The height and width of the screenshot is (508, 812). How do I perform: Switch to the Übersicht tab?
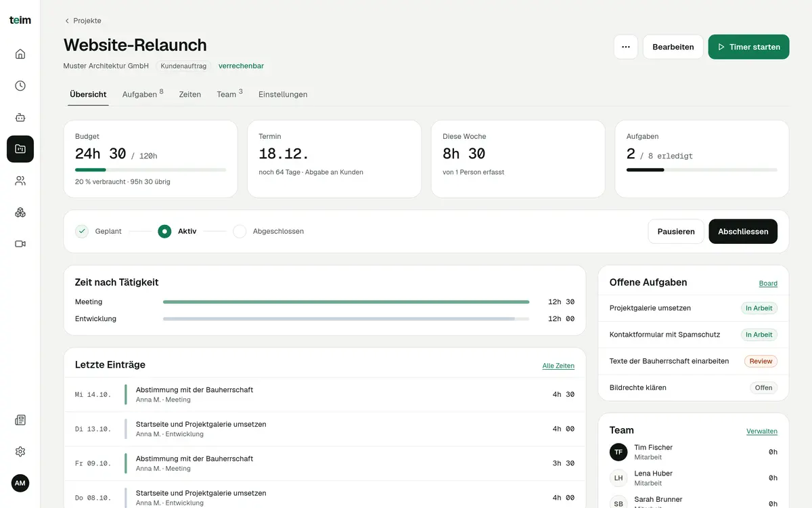[x=88, y=94]
